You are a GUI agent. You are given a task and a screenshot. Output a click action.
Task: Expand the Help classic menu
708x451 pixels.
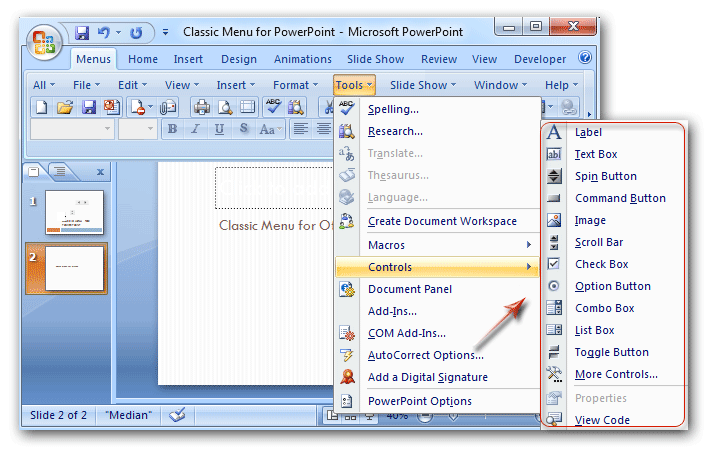[x=561, y=85]
